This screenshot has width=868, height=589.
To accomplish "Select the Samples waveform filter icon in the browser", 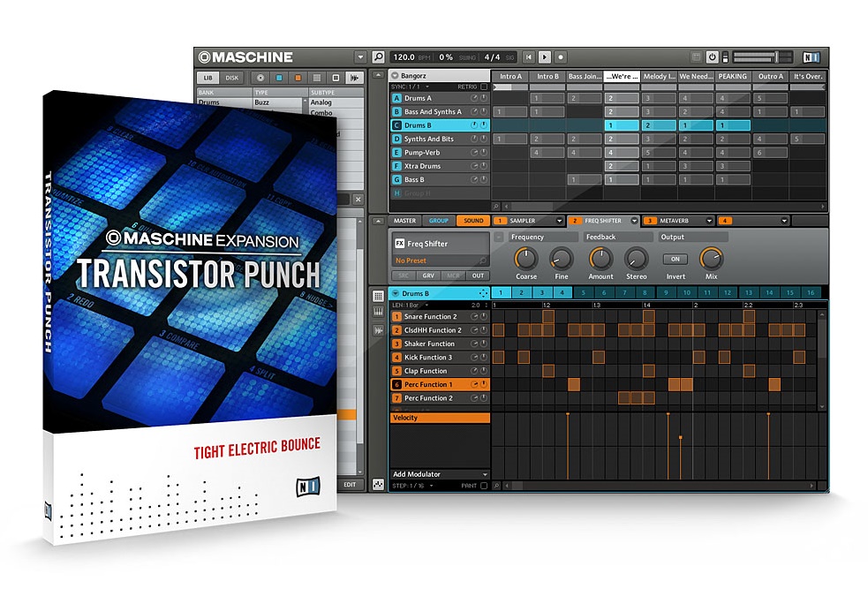I will click(354, 78).
